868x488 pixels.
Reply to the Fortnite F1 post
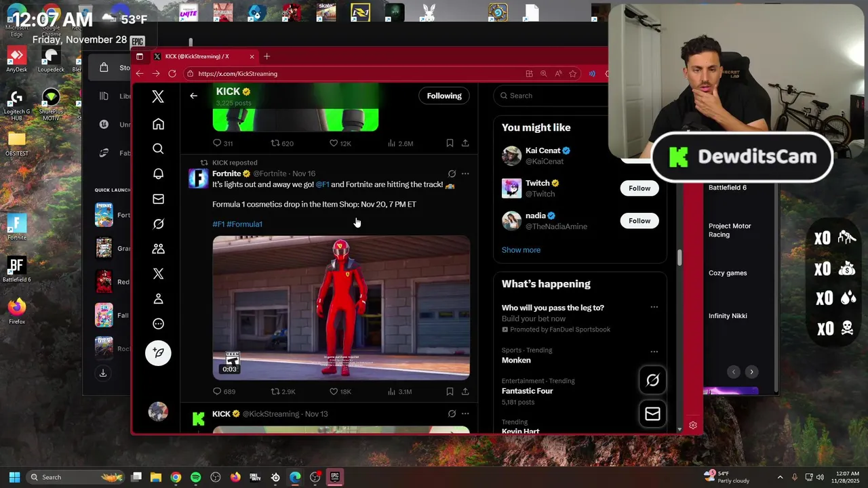[217, 392]
